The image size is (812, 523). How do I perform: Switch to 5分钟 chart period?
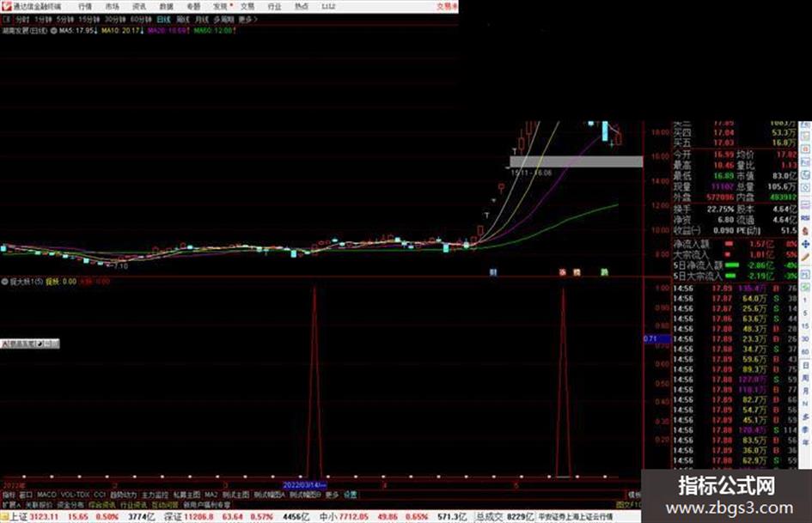[x=65, y=19]
